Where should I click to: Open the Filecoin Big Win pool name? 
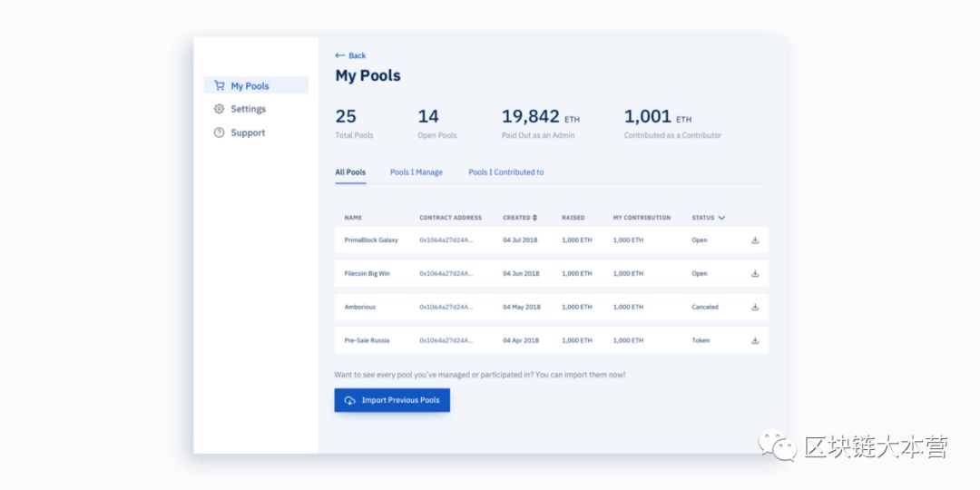[367, 273]
